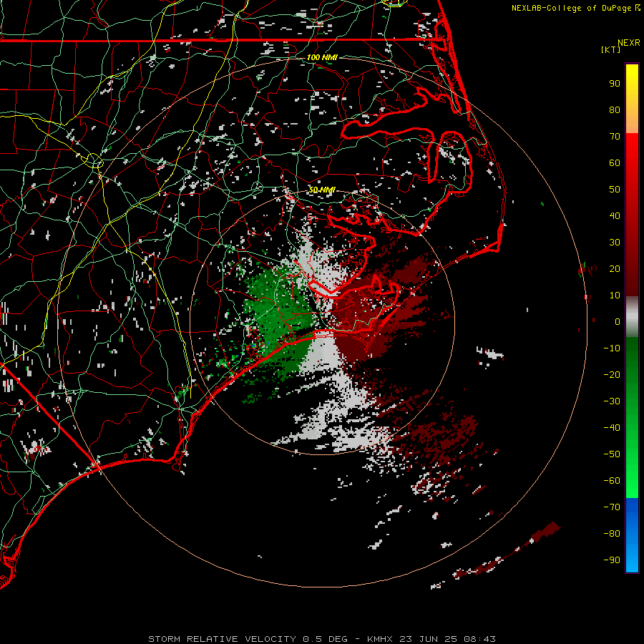The image size is (644, 644).
Task: Click the 0 value on velocity scale
Action: point(618,322)
